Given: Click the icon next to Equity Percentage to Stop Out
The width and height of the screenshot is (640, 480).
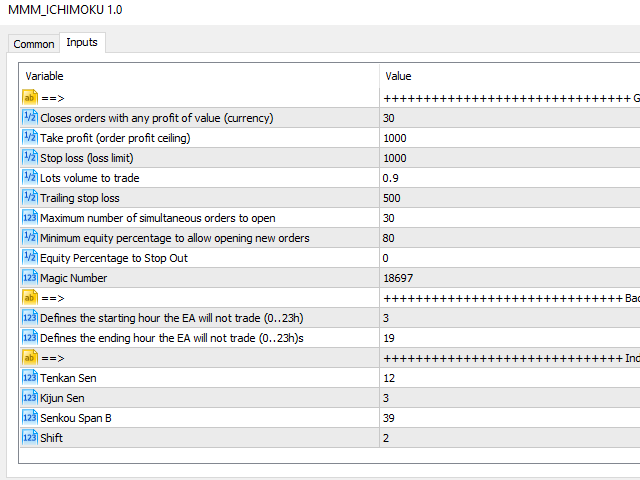Looking at the screenshot, I should tap(29, 258).
